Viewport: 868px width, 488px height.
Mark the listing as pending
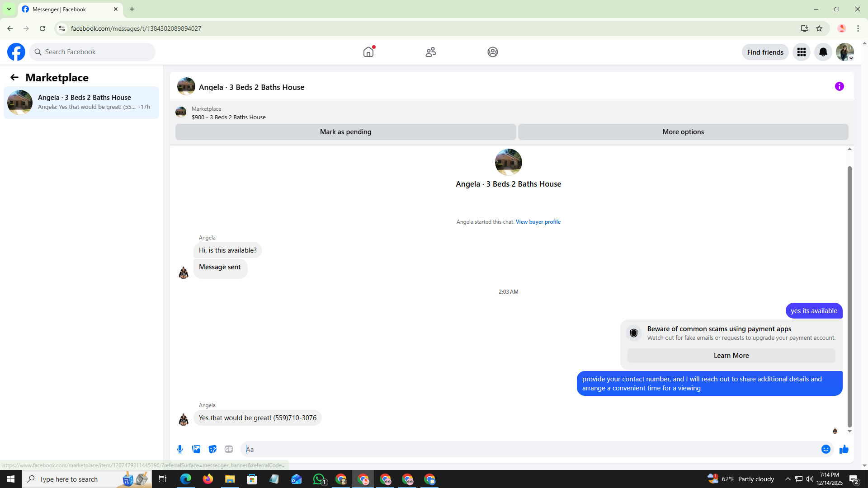(345, 132)
